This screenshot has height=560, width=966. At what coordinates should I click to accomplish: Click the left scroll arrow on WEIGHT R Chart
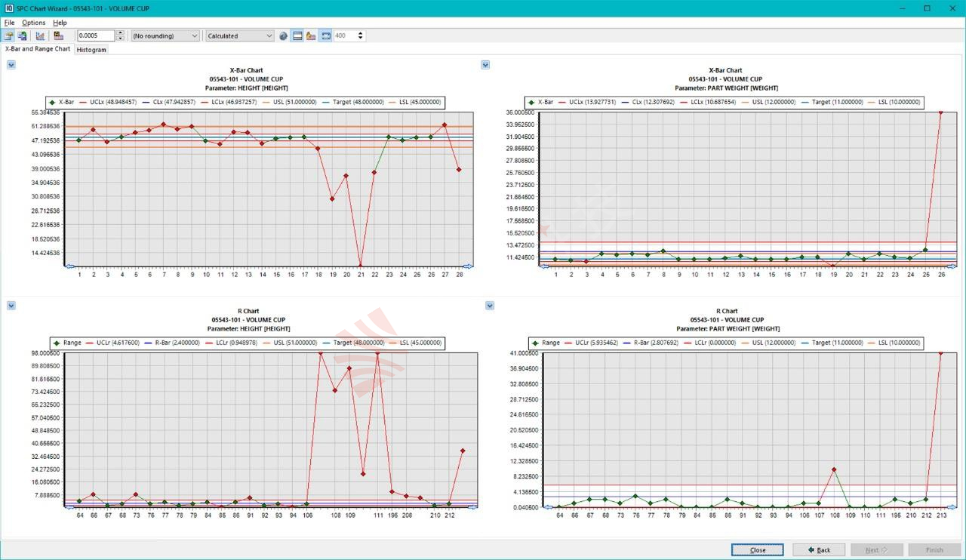click(549, 507)
